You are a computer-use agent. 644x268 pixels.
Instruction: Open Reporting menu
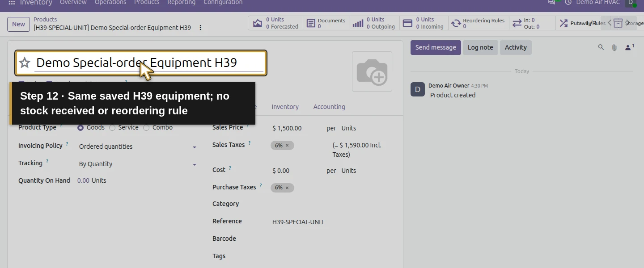(181, 3)
